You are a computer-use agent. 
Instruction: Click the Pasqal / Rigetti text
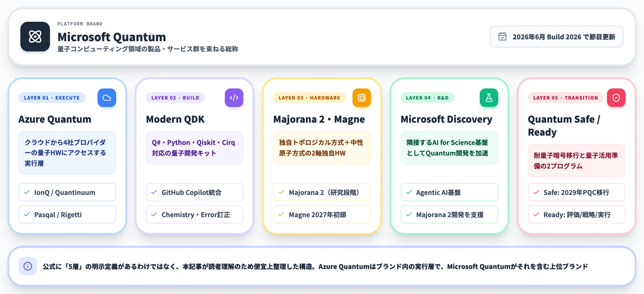pyautogui.click(x=58, y=215)
